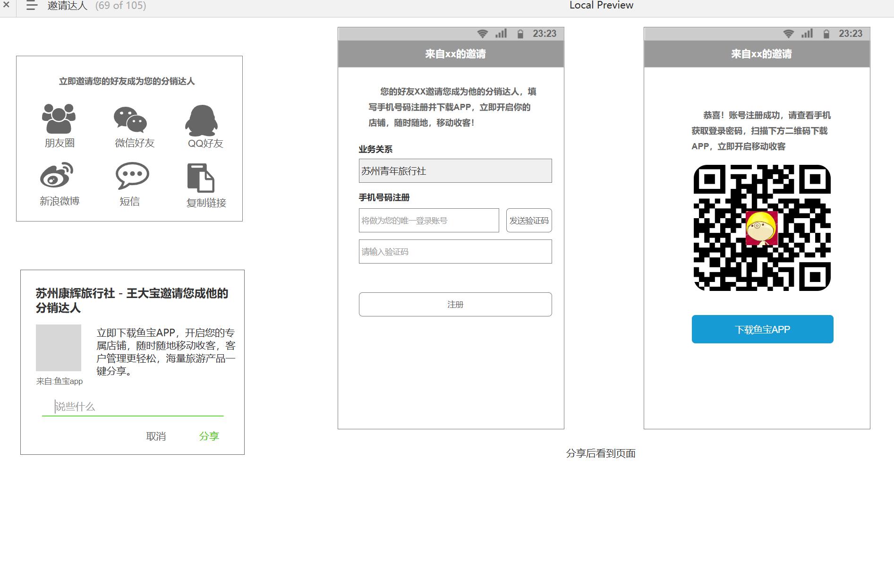
Task: Click the QR code image
Action: point(762,228)
